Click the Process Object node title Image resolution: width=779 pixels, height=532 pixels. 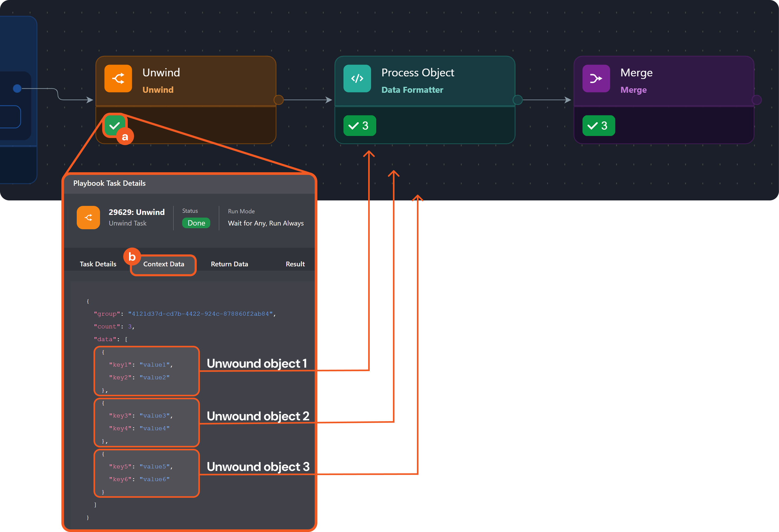[417, 73]
